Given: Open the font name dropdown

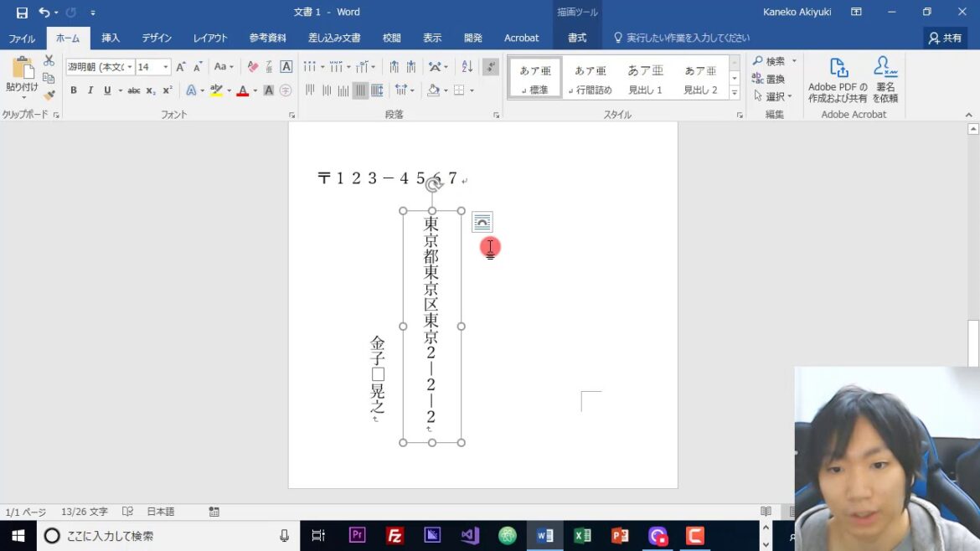Looking at the screenshot, I should pyautogui.click(x=131, y=66).
